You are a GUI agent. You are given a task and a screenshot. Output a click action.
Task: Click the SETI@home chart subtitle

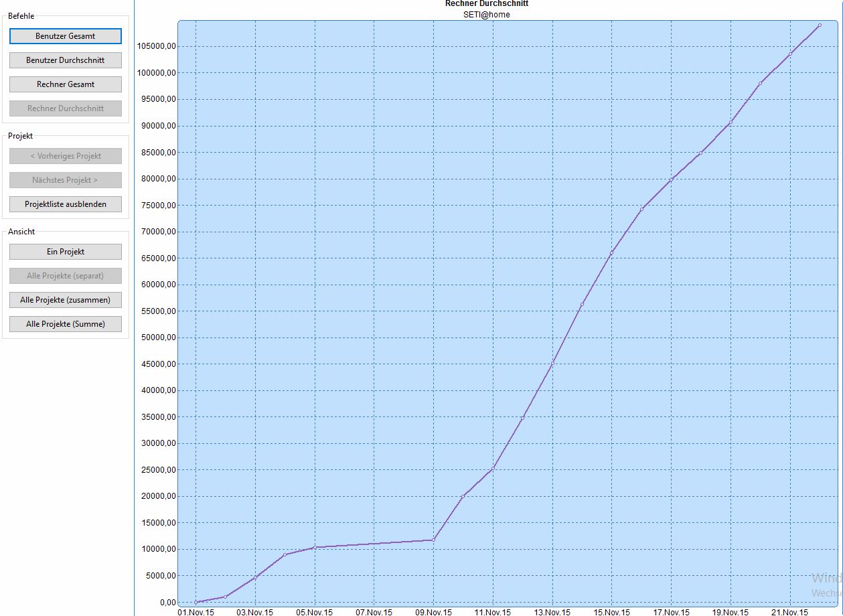pos(486,15)
